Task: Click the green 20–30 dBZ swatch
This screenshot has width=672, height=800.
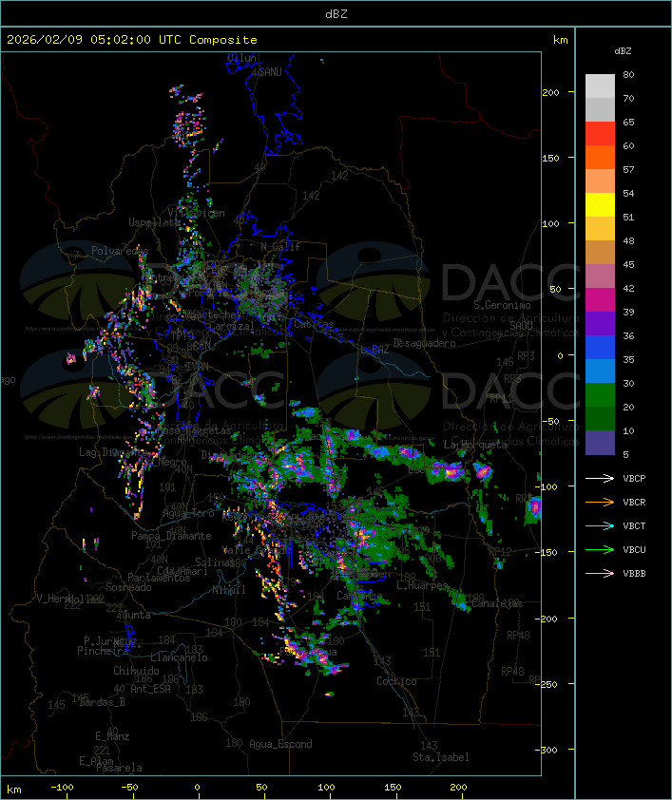Action: tap(600, 395)
